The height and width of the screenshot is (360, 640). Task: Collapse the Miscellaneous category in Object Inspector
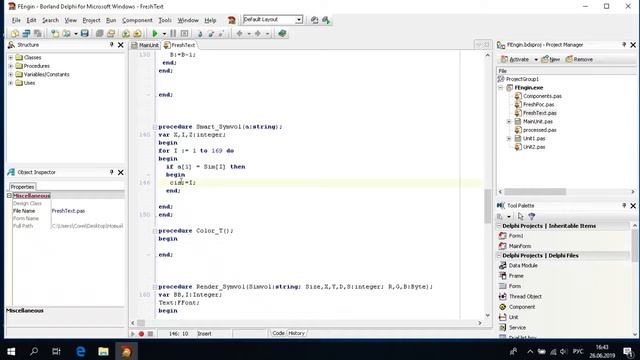click(9, 196)
